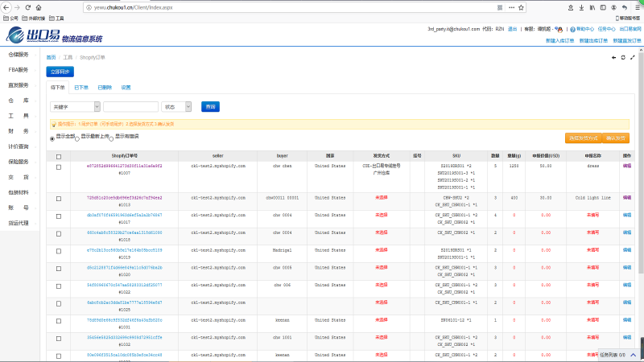
Task: Open the 状态 dropdown
Action: point(176,107)
